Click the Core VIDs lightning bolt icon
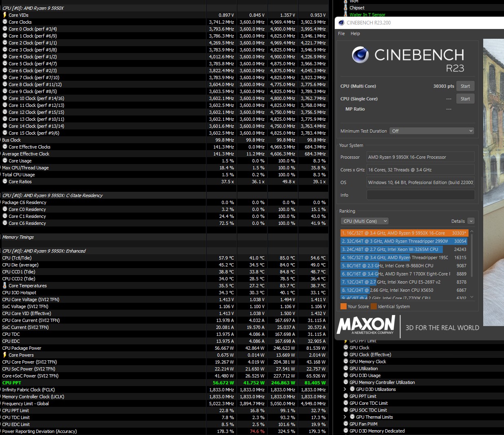 click(5, 15)
